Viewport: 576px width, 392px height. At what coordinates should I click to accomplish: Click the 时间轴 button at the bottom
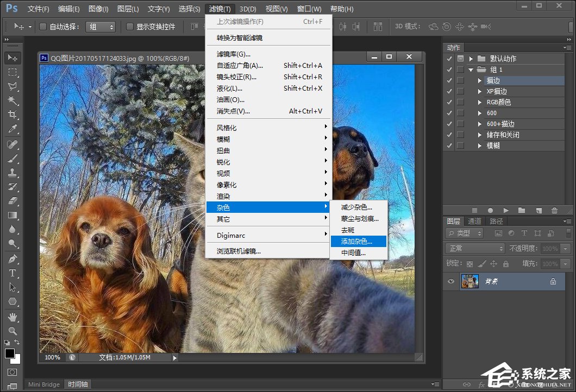pos(77,384)
